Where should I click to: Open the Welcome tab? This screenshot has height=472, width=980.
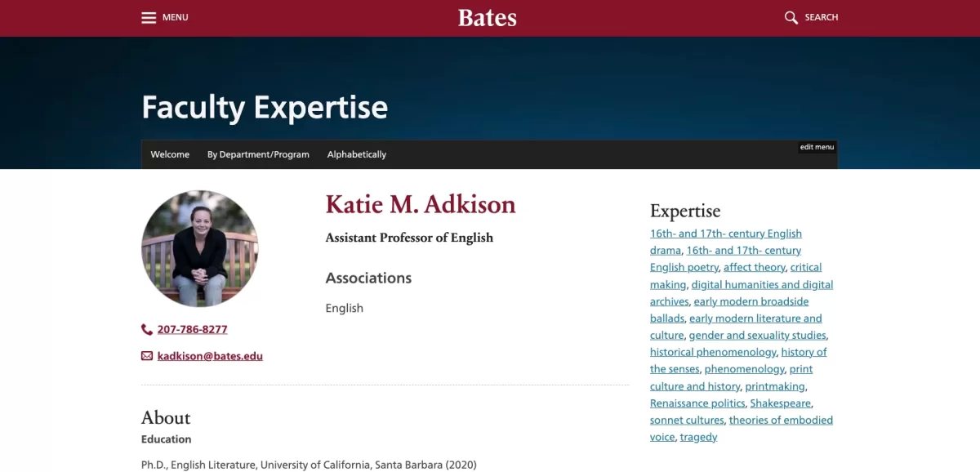170,154
